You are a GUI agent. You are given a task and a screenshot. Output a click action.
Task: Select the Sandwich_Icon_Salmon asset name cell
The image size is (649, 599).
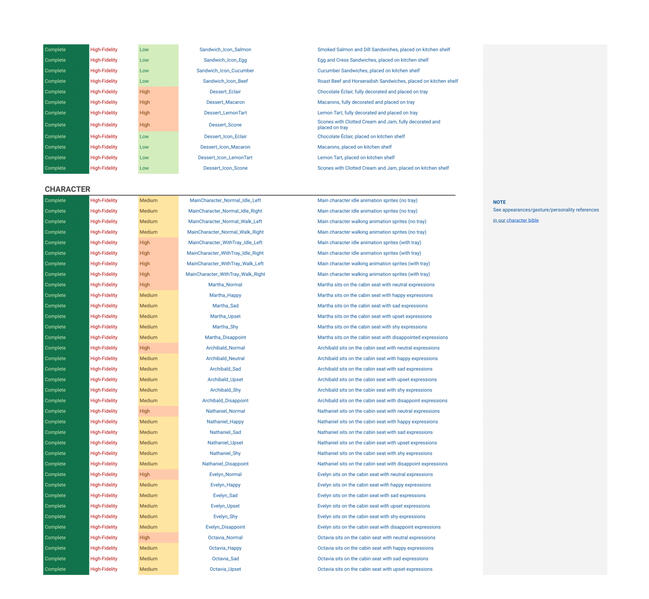[x=225, y=50]
